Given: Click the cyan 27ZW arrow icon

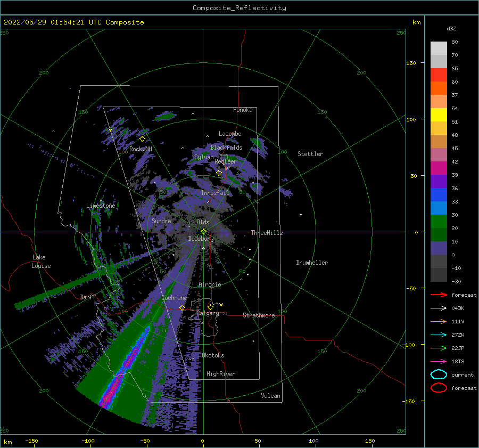Looking at the screenshot, I should coord(439,335).
